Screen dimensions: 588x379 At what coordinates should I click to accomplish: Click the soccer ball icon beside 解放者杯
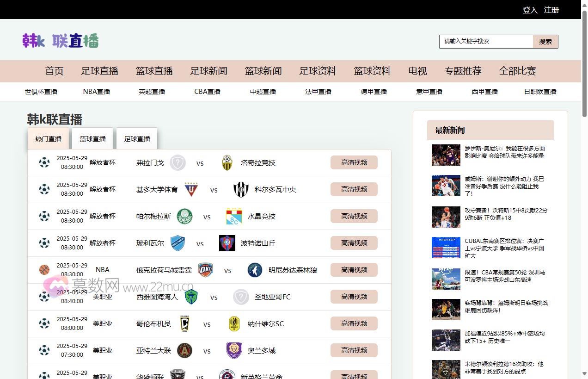(x=44, y=162)
